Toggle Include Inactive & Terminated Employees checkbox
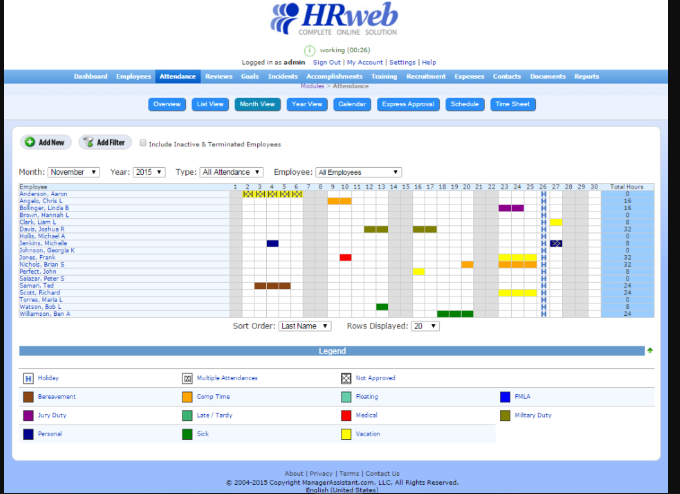680x494 pixels. tap(143, 143)
